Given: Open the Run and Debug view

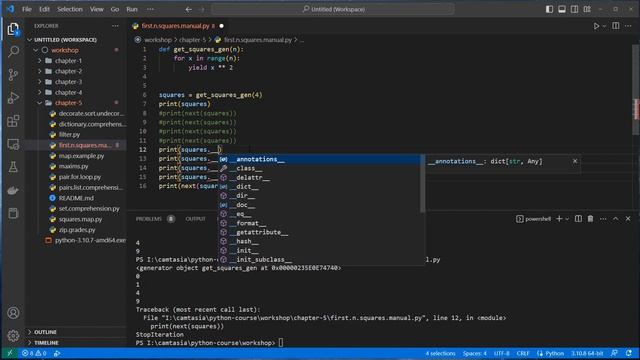Looking at the screenshot, I should [x=13, y=98].
